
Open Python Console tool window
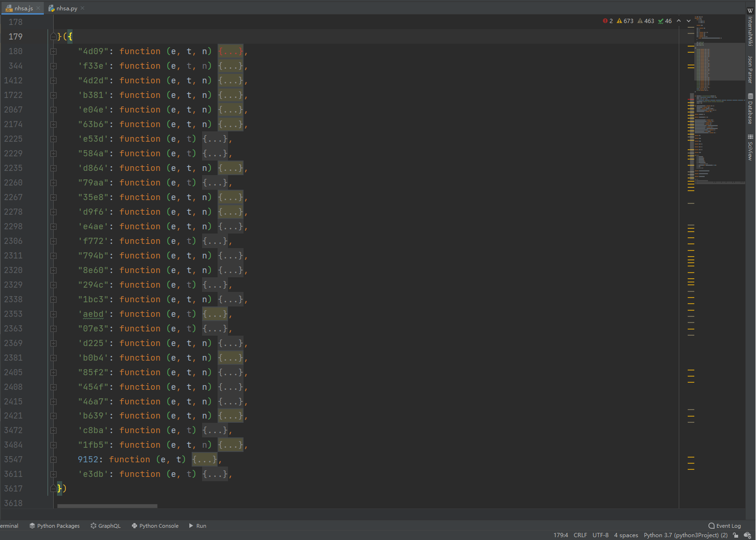(x=155, y=526)
